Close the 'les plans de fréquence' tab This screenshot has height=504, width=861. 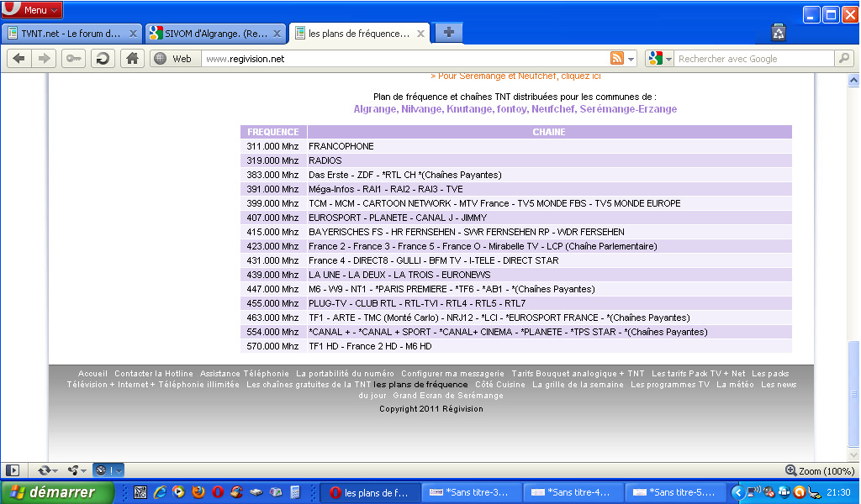pyautogui.click(x=420, y=34)
